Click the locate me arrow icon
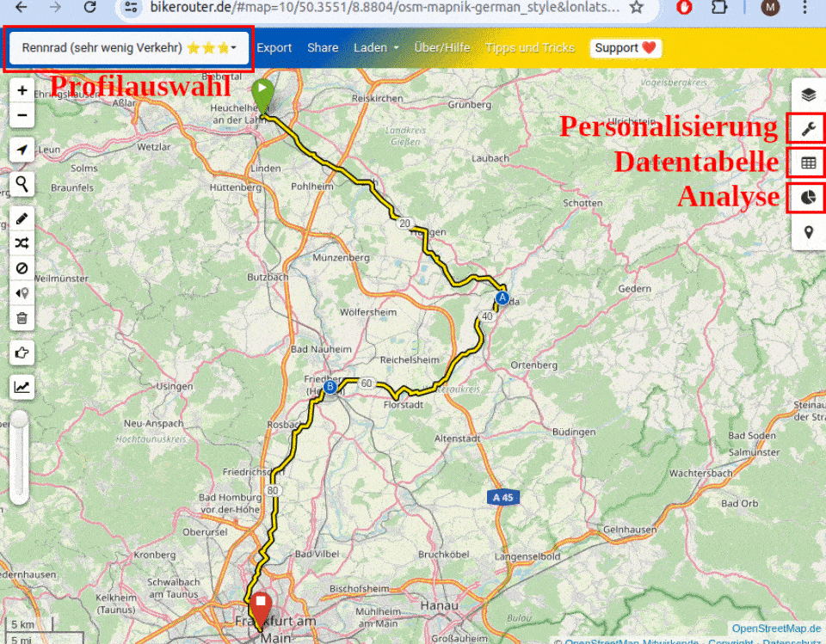The width and height of the screenshot is (826, 644). pos(22,150)
